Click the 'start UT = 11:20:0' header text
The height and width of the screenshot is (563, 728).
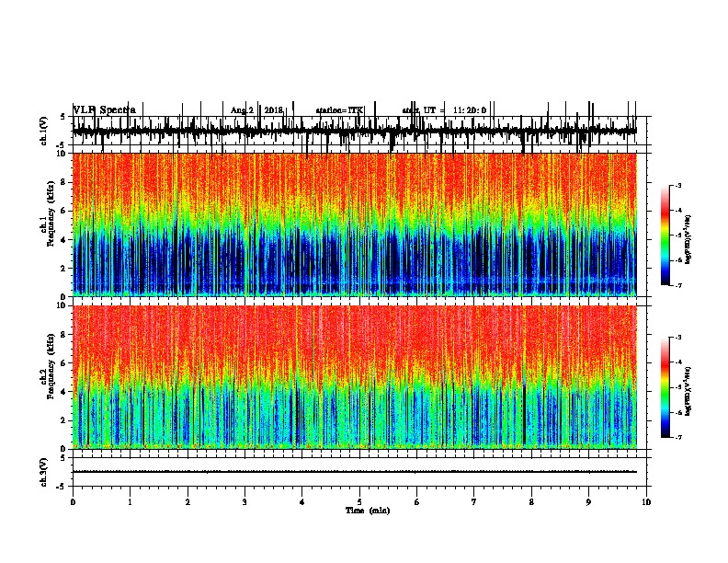tap(444, 110)
